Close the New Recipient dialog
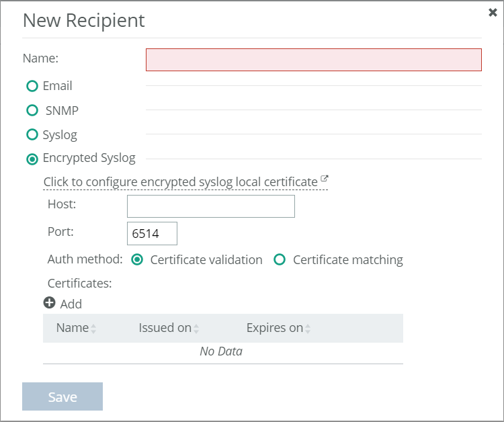 pos(493,12)
